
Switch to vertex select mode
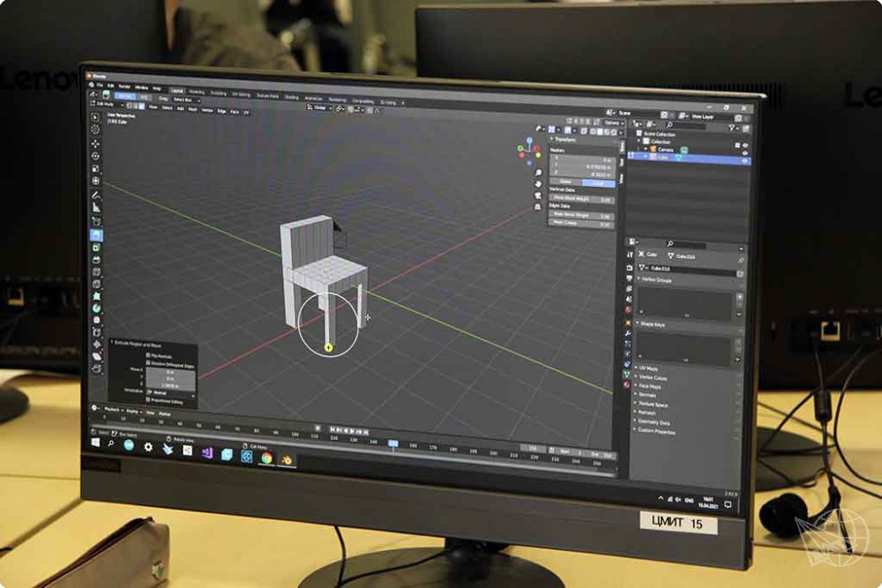point(129,105)
